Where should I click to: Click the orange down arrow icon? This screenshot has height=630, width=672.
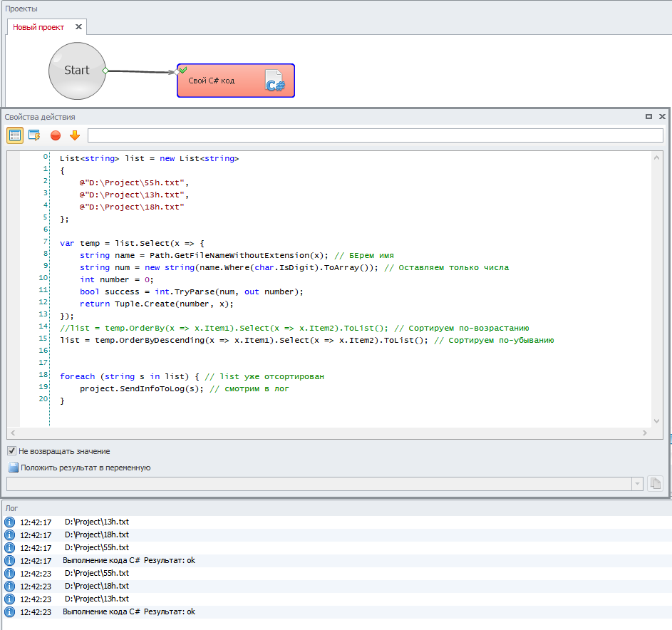[x=74, y=135]
